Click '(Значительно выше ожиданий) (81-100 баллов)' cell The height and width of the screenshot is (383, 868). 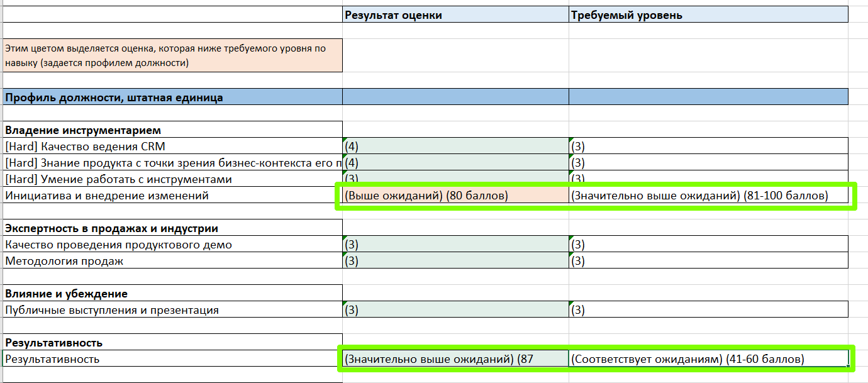click(x=708, y=195)
